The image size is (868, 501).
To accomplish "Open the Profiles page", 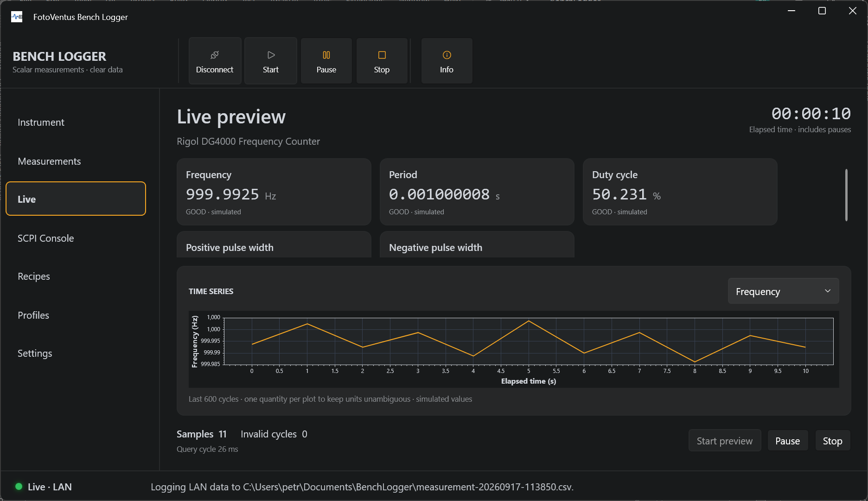I will (x=76, y=315).
